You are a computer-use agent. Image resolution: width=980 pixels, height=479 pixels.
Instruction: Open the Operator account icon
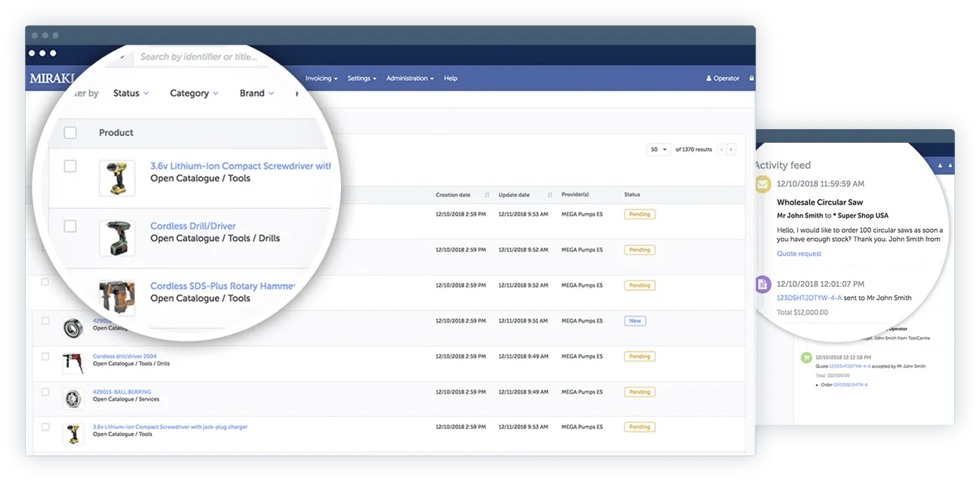(x=723, y=78)
